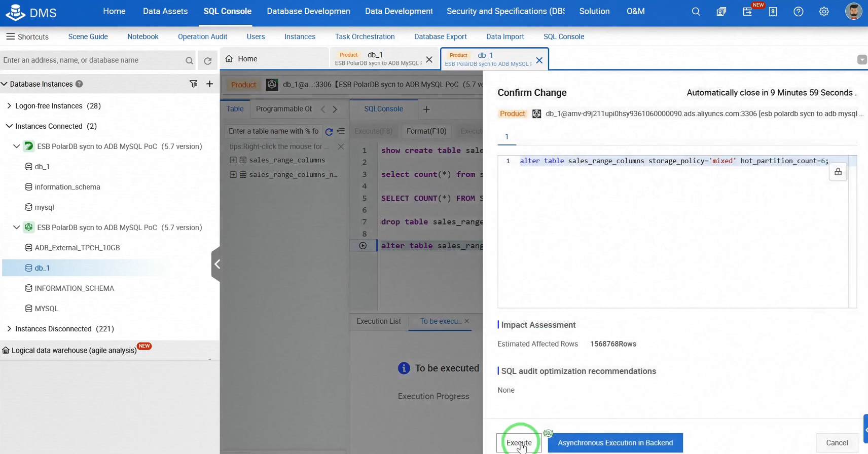The width and height of the screenshot is (868, 454).
Task: Expand the sales_range_columns table node
Action: pos(233,160)
